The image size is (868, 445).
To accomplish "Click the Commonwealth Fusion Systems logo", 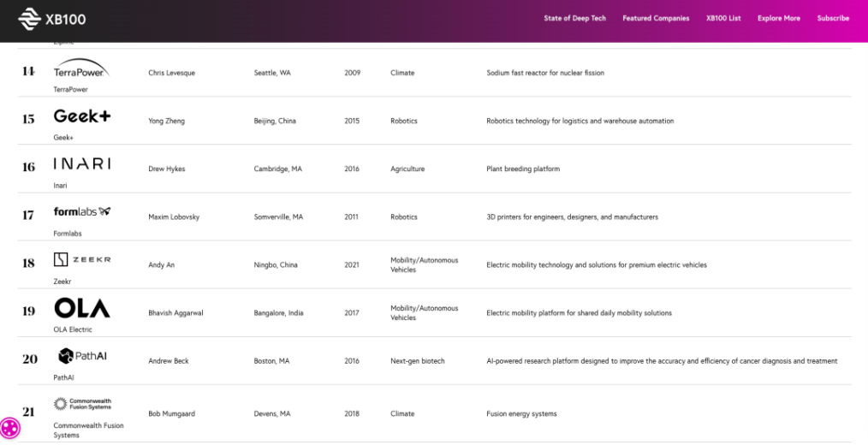I will pos(82,404).
